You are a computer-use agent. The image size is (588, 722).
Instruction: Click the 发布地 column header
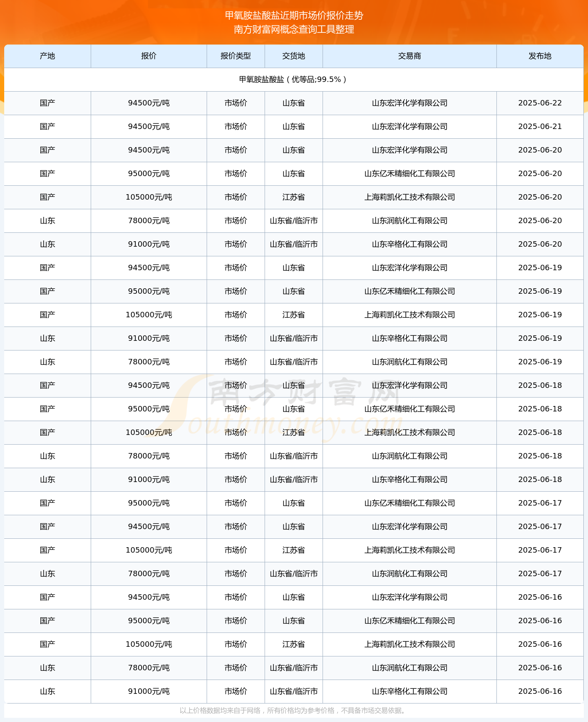click(540, 56)
